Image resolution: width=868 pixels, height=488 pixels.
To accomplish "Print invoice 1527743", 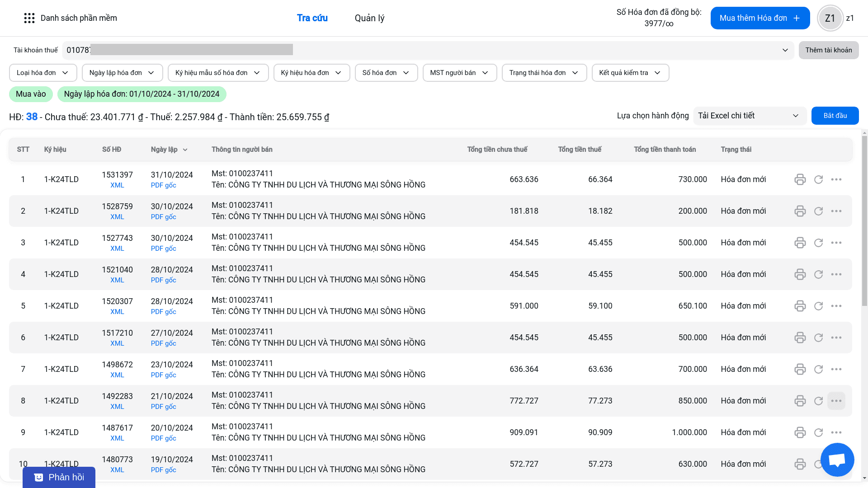I will click(x=800, y=243).
